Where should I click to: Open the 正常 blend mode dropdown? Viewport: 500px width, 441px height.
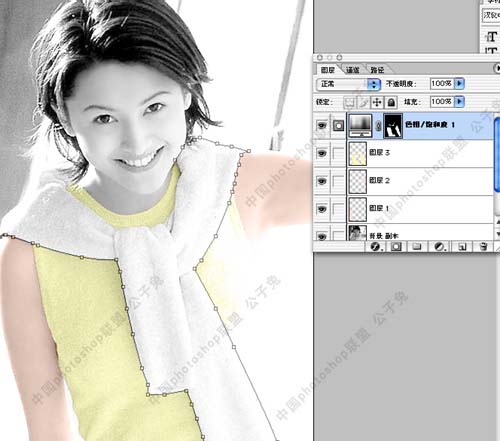point(348,84)
